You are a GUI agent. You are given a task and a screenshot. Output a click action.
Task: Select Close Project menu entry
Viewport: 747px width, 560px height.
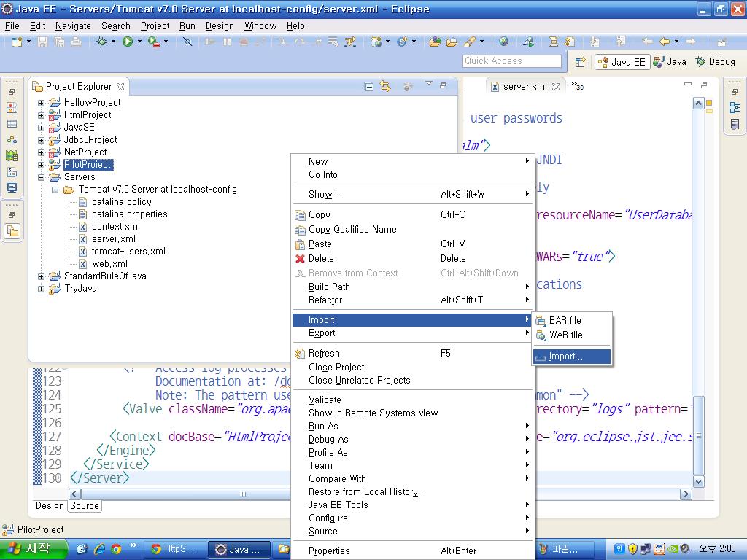click(x=412, y=367)
